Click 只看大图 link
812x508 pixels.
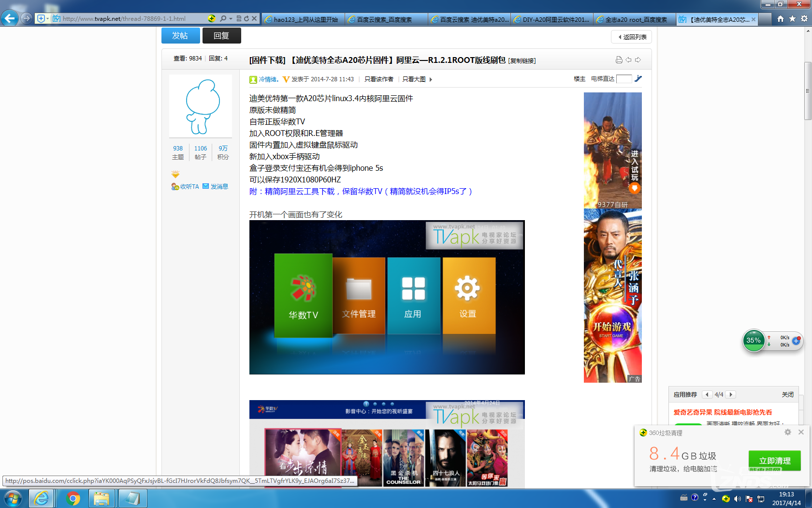414,79
